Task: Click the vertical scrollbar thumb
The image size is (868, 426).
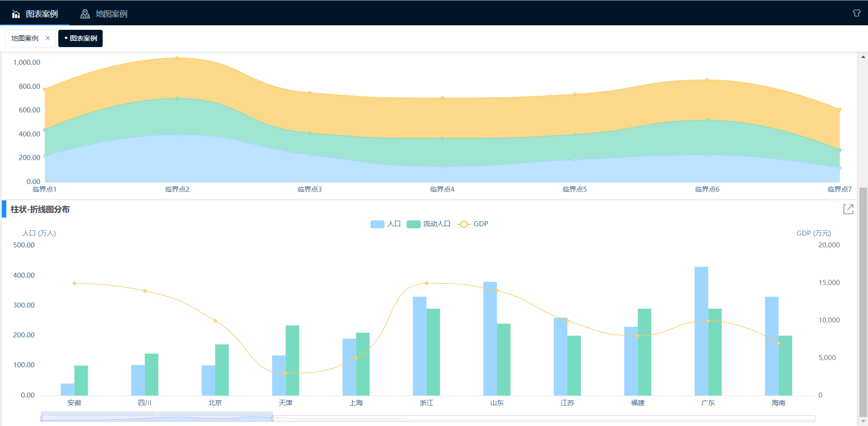Action: click(863, 301)
